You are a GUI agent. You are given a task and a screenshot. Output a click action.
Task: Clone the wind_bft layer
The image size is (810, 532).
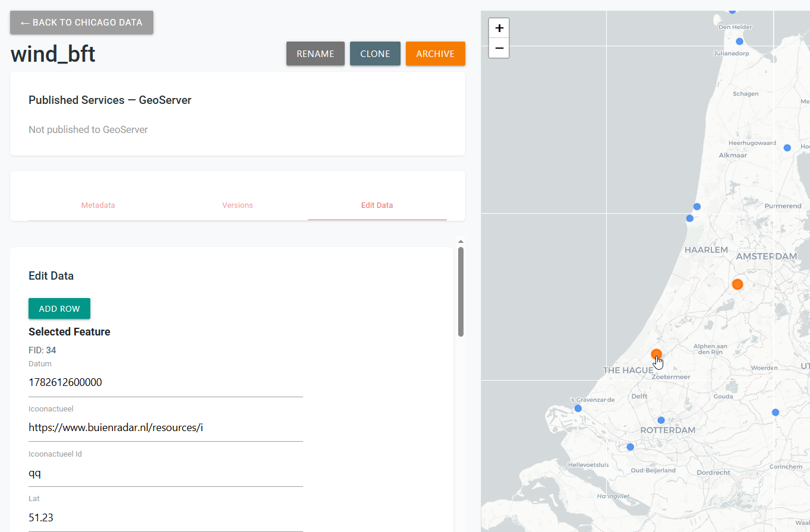[x=375, y=53]
